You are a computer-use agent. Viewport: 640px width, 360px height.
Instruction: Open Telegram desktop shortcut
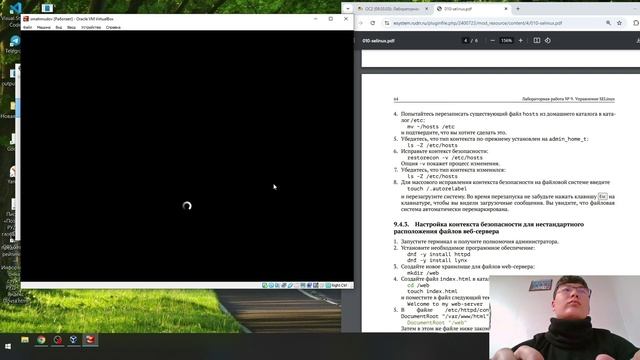point(15,41)
